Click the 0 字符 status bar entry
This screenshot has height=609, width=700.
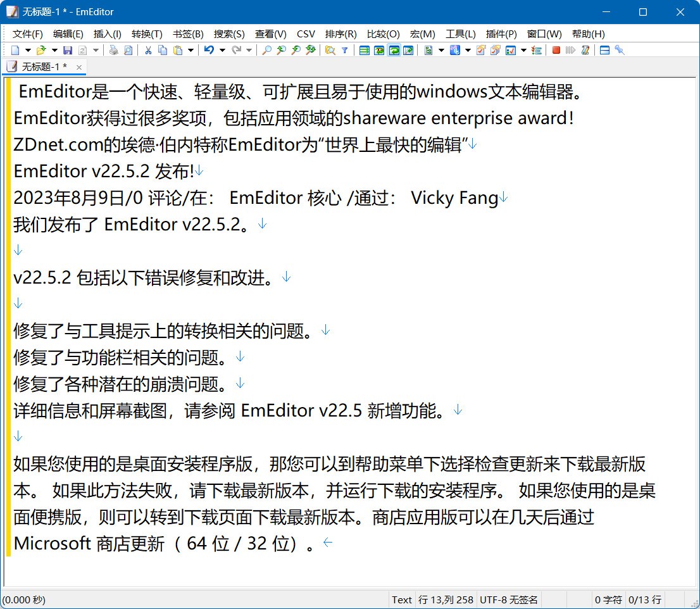pyautogui.click(x=608, y=600)
